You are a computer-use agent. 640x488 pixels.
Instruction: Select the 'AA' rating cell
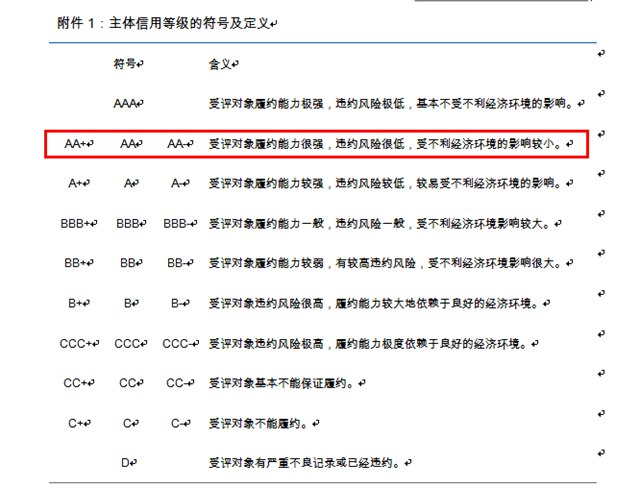tap(128, 144)
